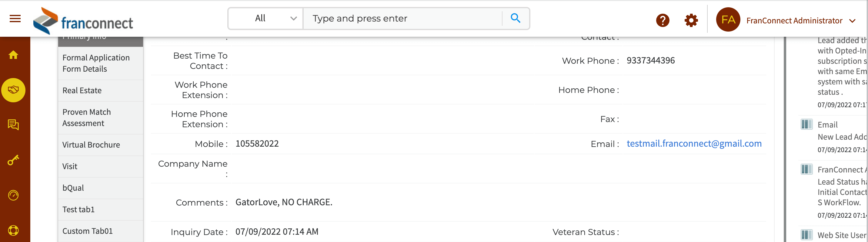Open the hamburger navigation menu
This screenshot has width=868, height=242.
[15, 19]
